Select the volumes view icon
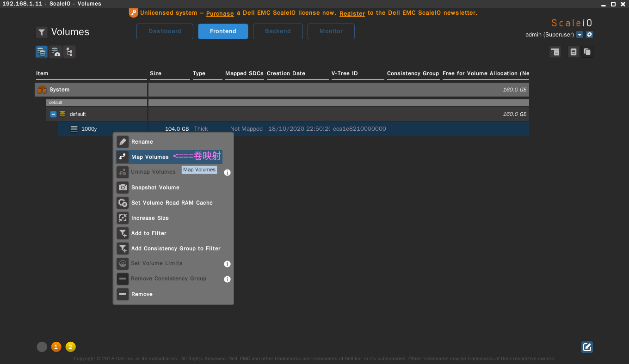 (x=42, y=52)
